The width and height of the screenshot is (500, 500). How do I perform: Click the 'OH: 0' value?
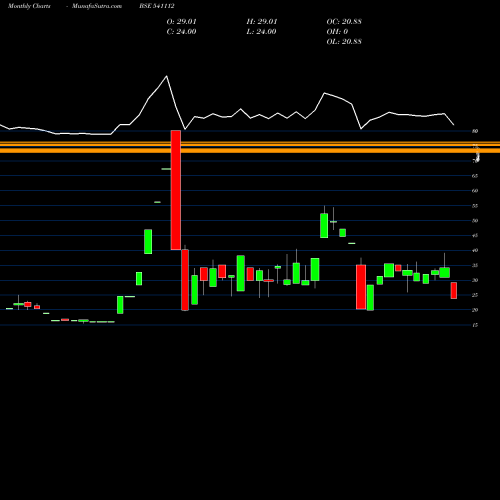337,32
